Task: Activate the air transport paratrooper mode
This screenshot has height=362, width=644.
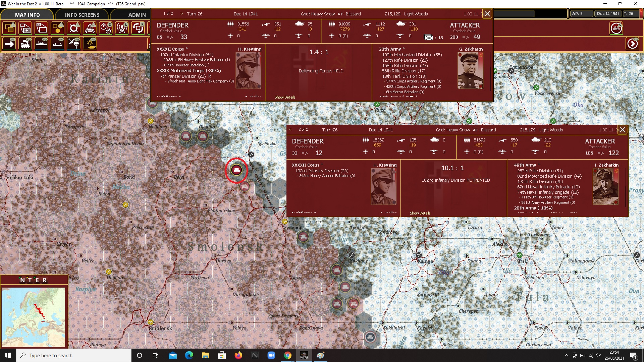Action: pos(74,44)
